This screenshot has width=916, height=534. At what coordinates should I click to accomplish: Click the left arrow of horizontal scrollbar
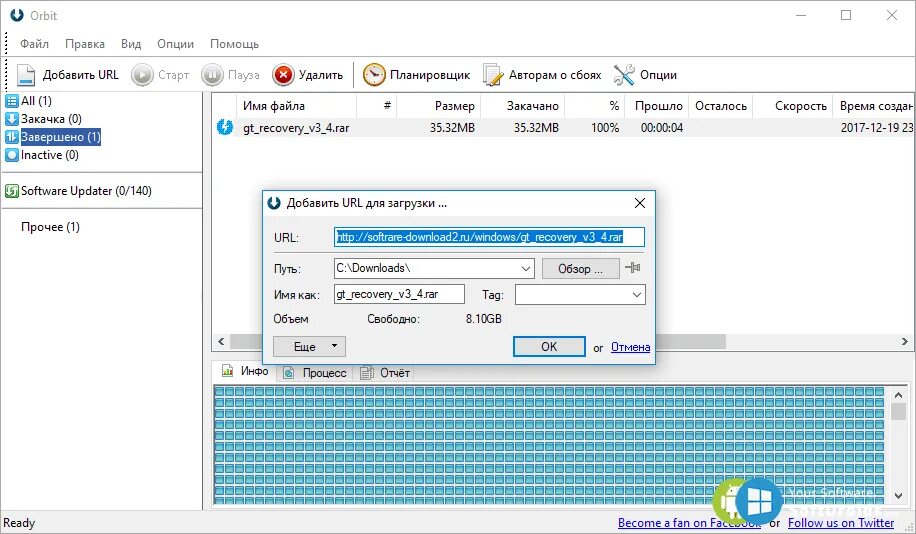pos(221,341)
